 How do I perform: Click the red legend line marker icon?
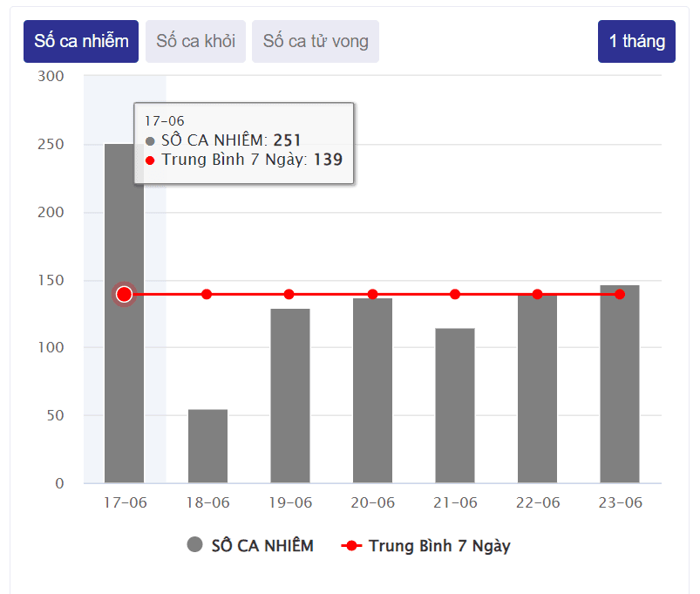click(350, 546)
